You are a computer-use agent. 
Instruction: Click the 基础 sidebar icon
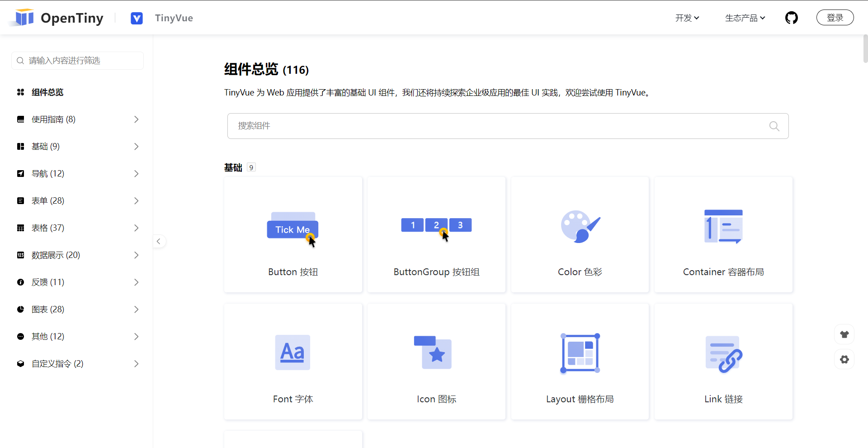[x=20, y=147]
